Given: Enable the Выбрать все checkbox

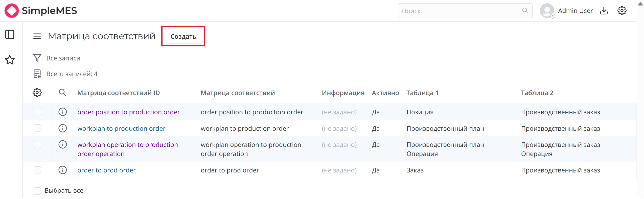Looking at the screenshot, I should pyautogui.click(x=37, y=191).
